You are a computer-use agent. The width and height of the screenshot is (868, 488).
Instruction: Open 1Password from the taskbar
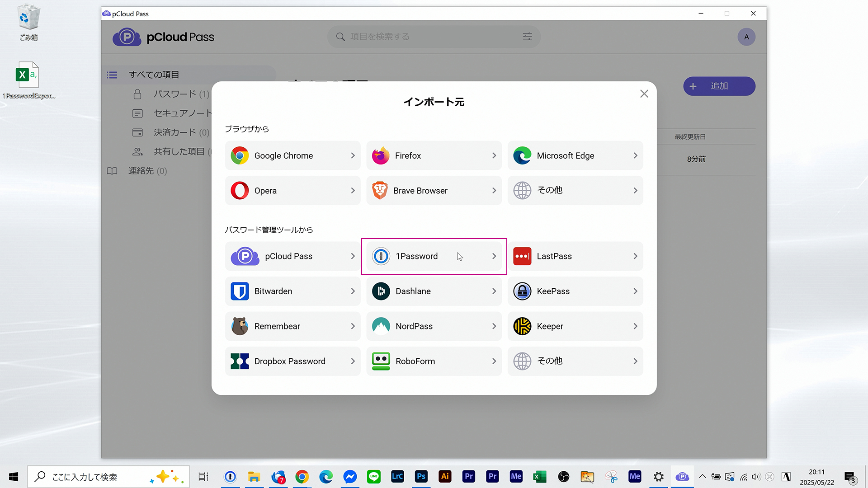coord(230,477)
